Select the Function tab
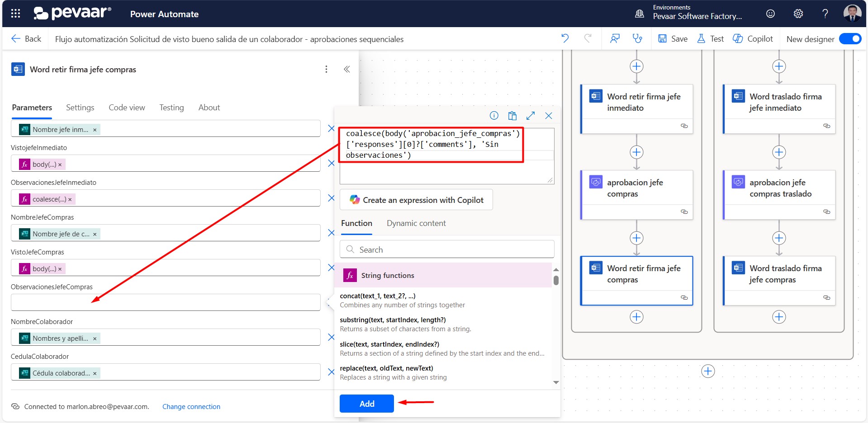Screen dimensions: 868x423 356,223
